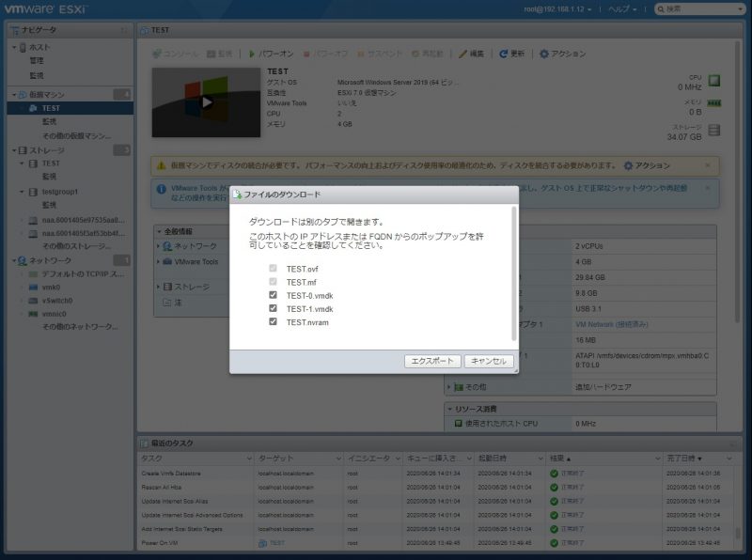Select vSwitch0 in navigator
This screenshot has height=560, width=752.
point(57,301)
